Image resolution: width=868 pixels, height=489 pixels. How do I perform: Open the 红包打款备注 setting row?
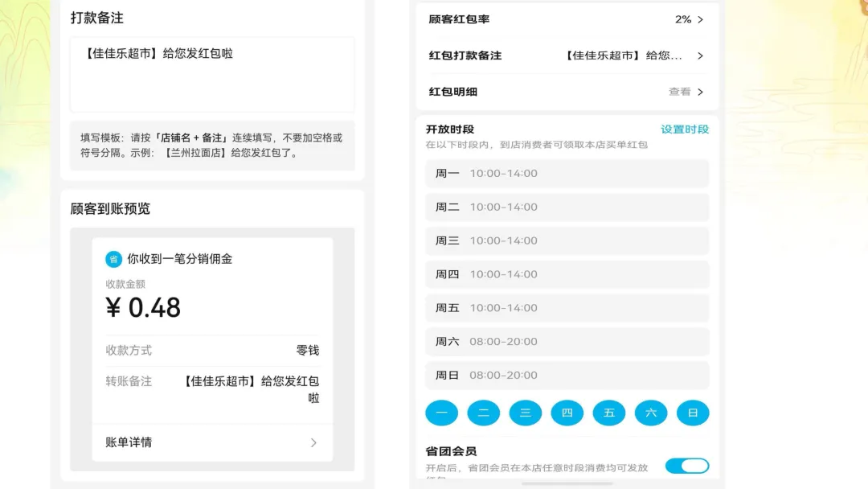(x=567, y=55)
